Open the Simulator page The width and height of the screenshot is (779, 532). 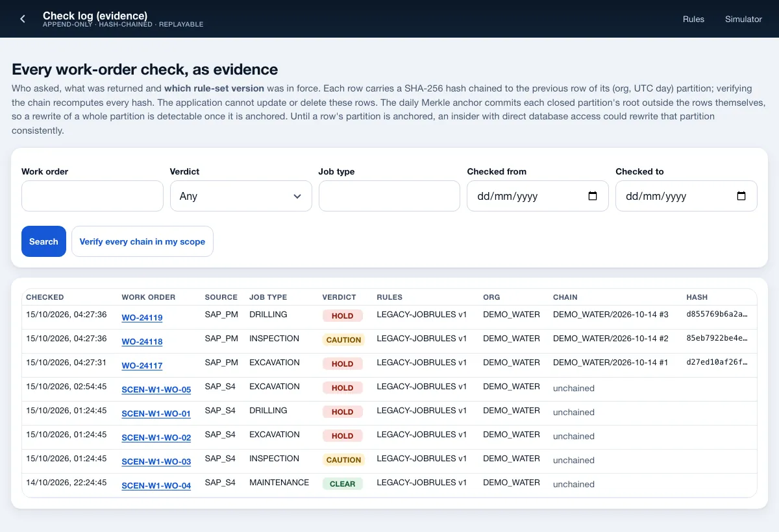(x=743, y=19)
